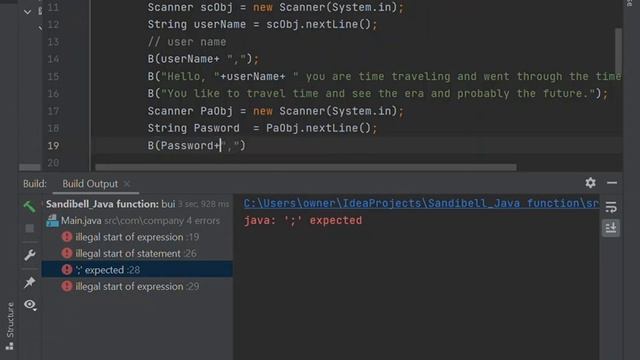Click 'Scanner PaObj' on line 17
This screenshot has height=360, width=640.
[x=190, y=111]
